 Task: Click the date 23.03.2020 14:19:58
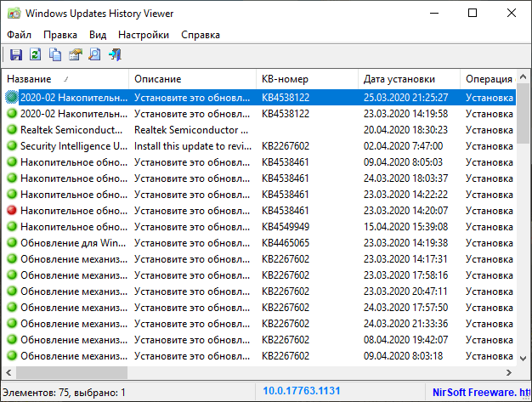pos(405,114)
